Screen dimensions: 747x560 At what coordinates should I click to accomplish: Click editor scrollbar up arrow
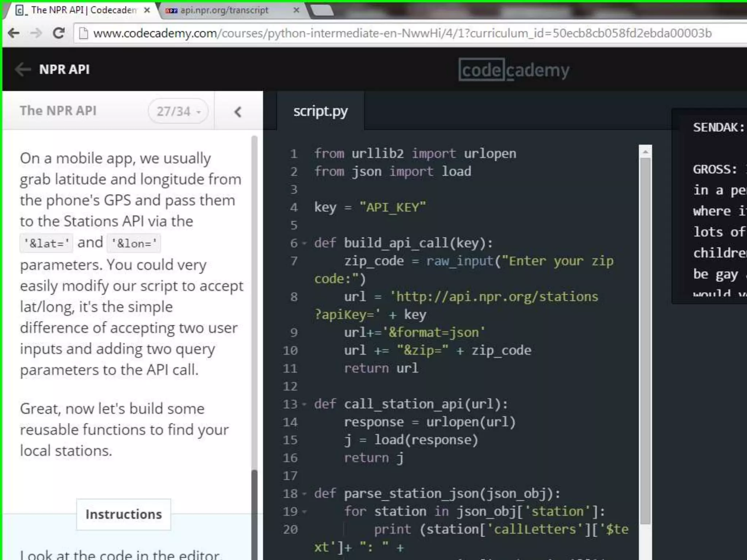[645, 152]
